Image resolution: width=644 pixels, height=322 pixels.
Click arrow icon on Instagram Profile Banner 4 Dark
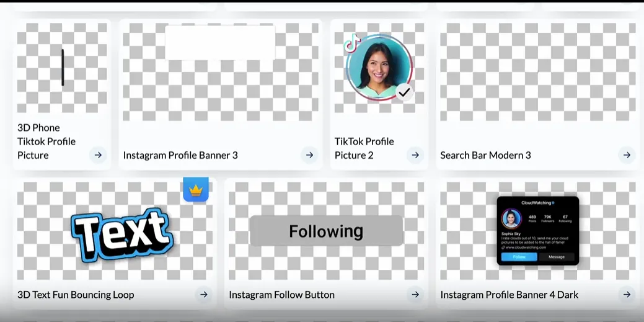(x=627, y=295)
